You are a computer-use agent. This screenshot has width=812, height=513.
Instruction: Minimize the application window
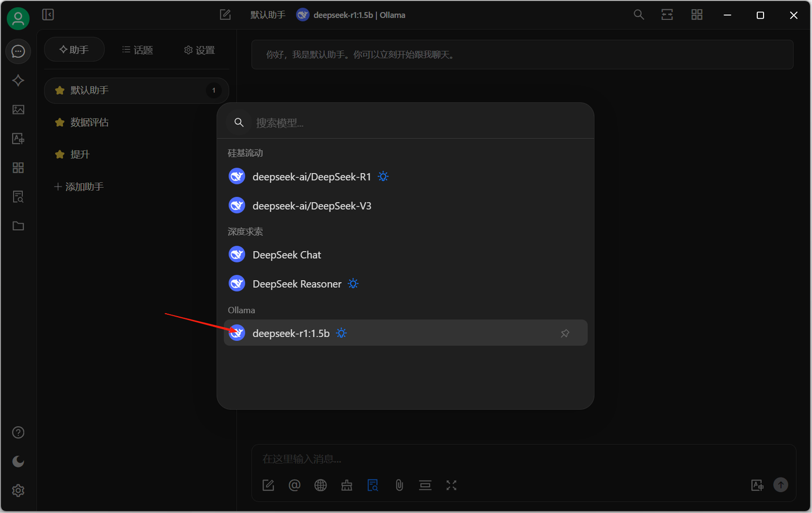pos(727,15)
